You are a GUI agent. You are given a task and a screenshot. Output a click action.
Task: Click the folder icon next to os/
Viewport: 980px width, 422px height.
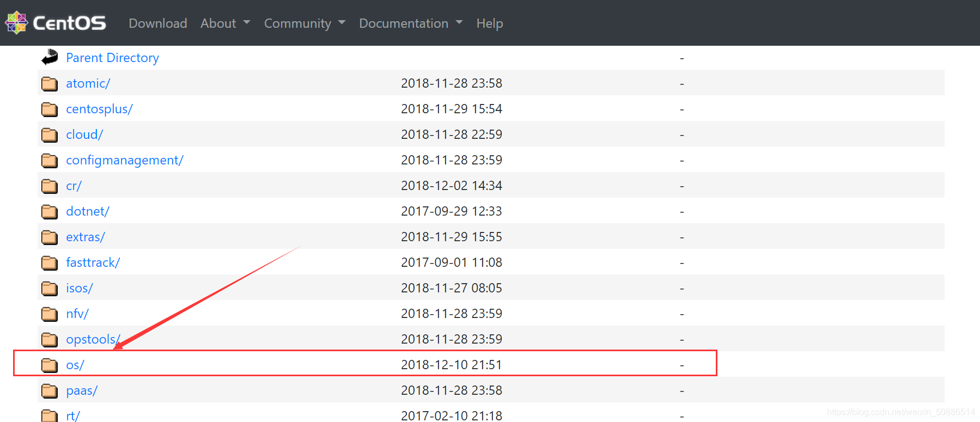coord(50,365)
